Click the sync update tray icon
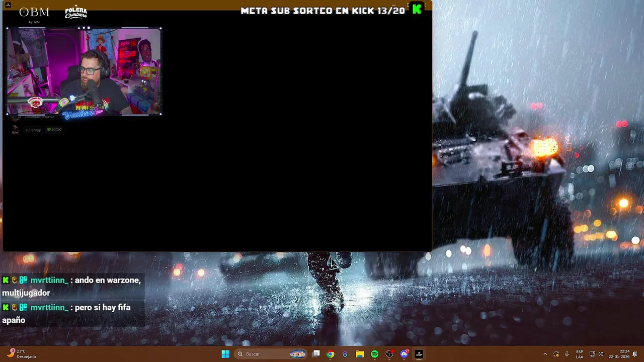 point(556,354)
